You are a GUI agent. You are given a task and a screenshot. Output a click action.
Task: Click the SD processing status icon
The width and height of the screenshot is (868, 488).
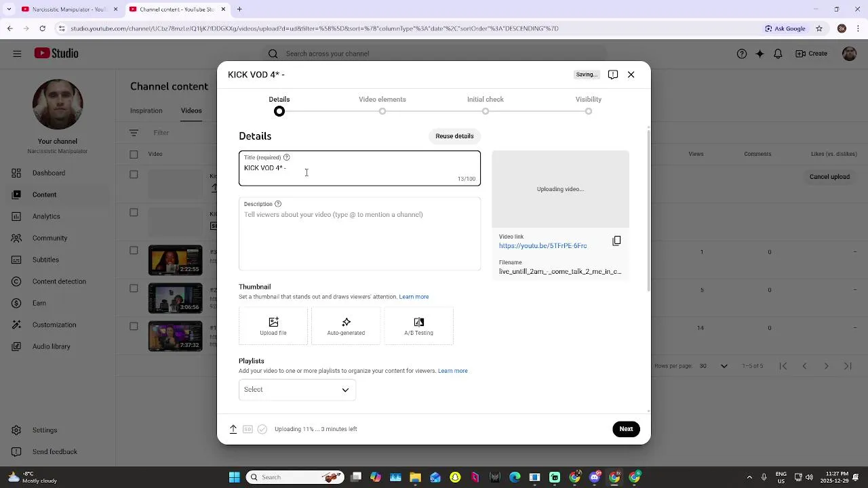tap(248, 429)
